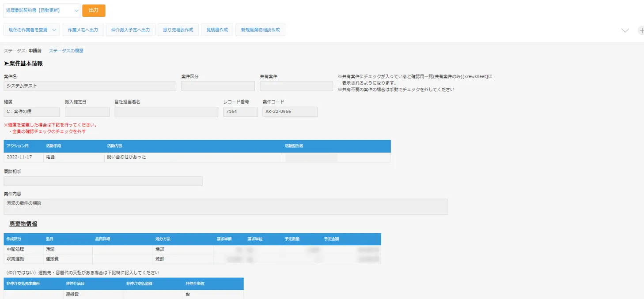Click the orange 出力 button

(x=94, y=10)
